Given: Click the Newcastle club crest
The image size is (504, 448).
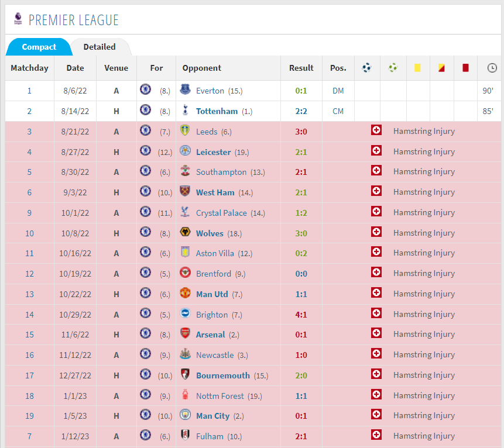Looking at the screenshot, I should pyautogui.click(x=185, y=354).
